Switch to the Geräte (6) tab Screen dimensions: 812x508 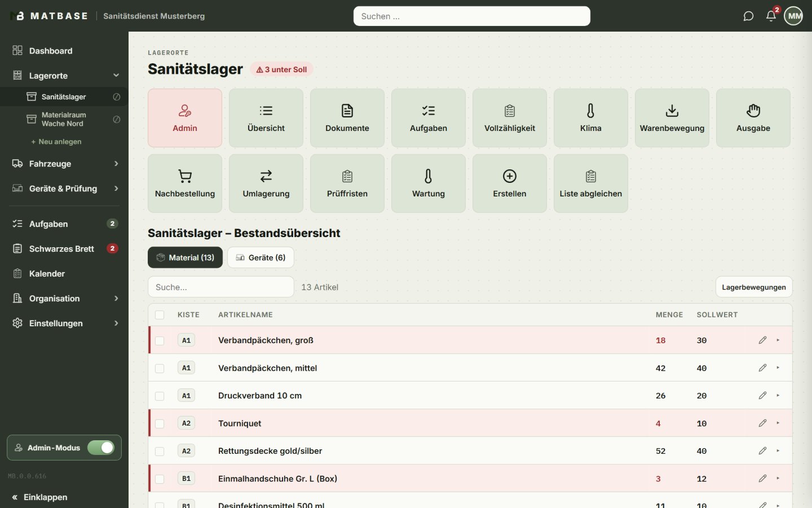(261, 257)
